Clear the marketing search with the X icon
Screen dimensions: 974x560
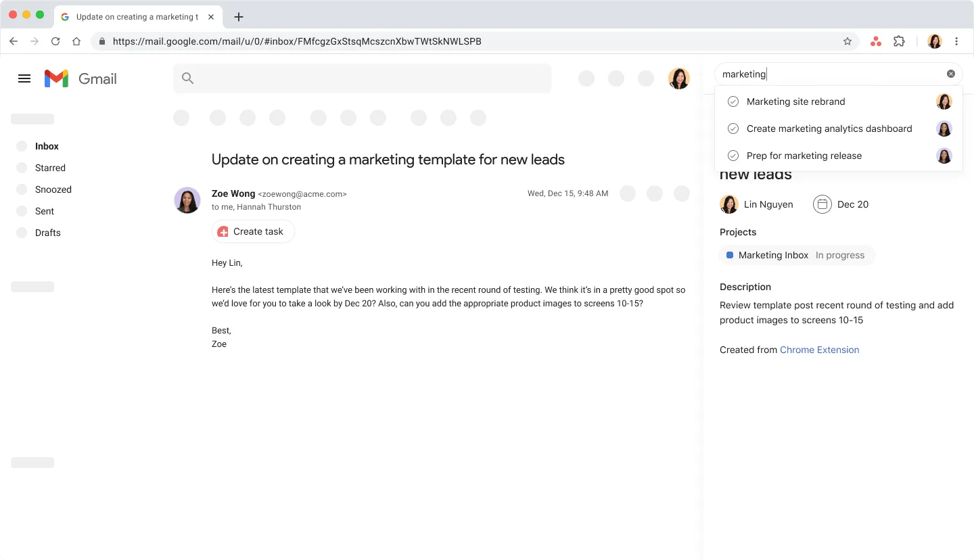[950, 74]
